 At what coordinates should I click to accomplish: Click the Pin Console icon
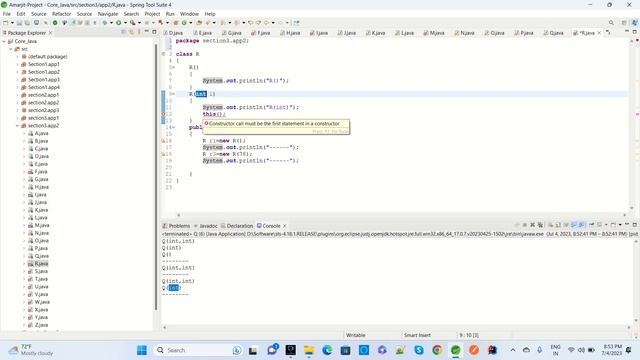(x=591, y=224)
